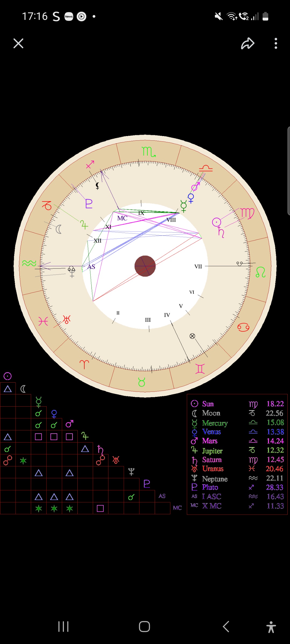
Task: Select the Mars label in the legend
Action: click(210, 441)
